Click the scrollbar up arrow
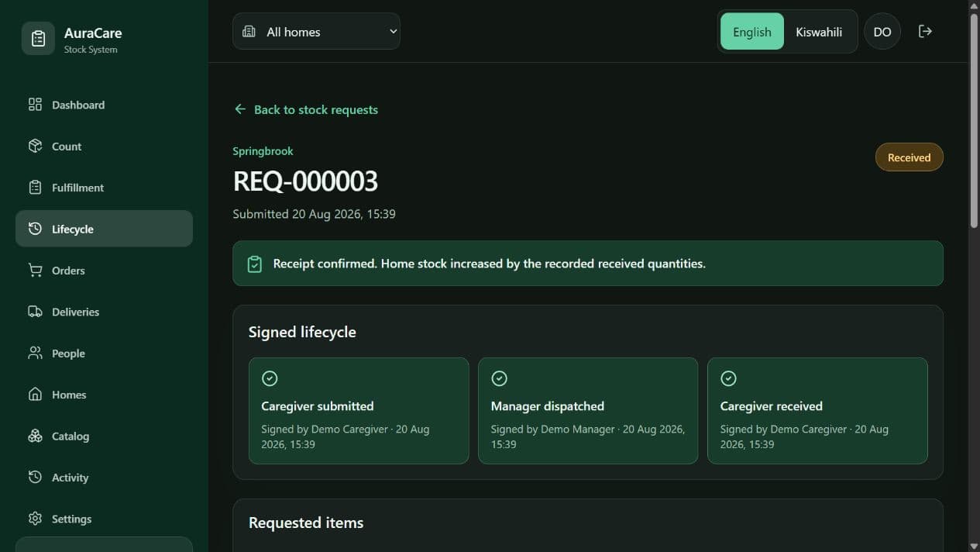Image resolution: width=980 pixels, height=552 pixels. (974, 5)
